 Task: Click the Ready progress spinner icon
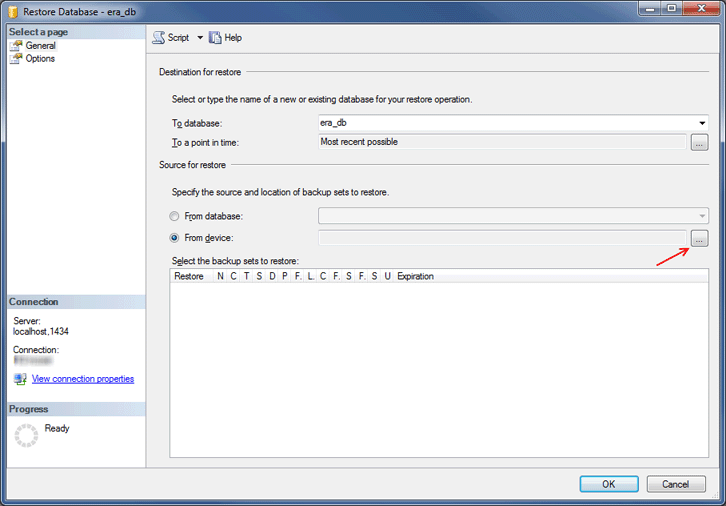(x=27, y=435)
